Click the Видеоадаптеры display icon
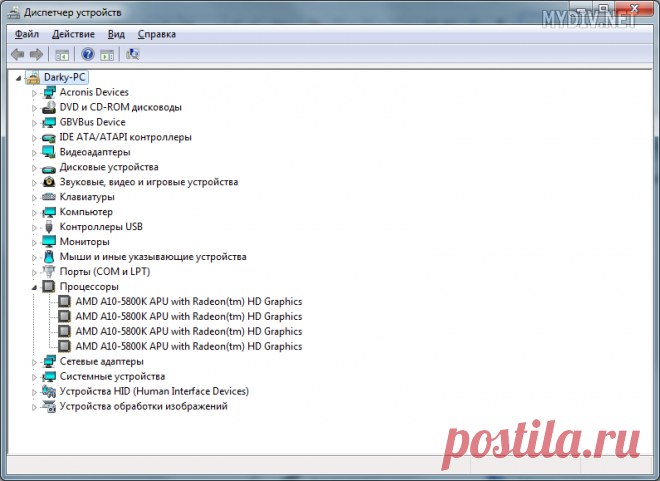The width and height of the screenshot is (660, 481). click(x=49, y=152)
